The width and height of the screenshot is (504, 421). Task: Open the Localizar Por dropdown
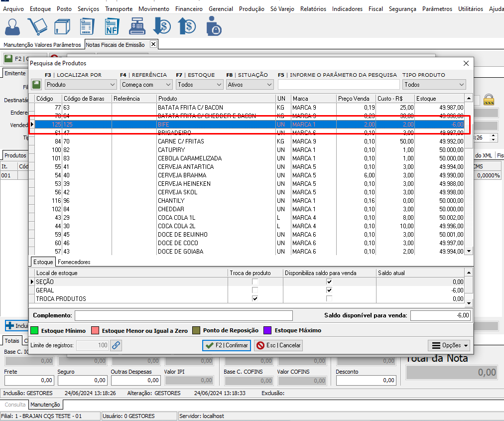81,85
